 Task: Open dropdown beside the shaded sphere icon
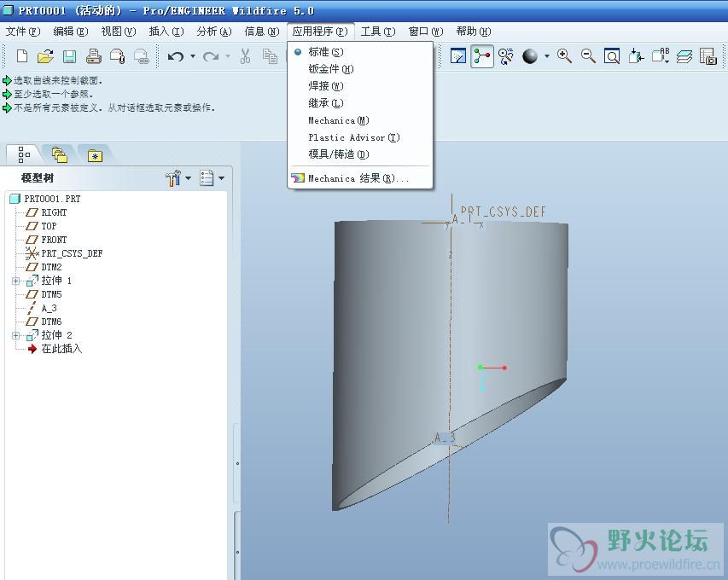pos(547,56)
